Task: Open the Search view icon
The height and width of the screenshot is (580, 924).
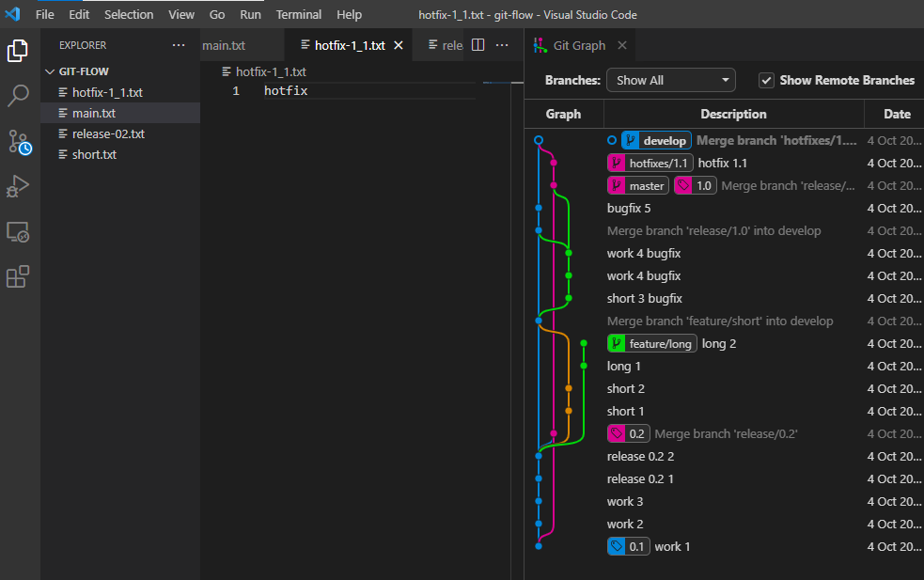Action: [x=18, y=96]
